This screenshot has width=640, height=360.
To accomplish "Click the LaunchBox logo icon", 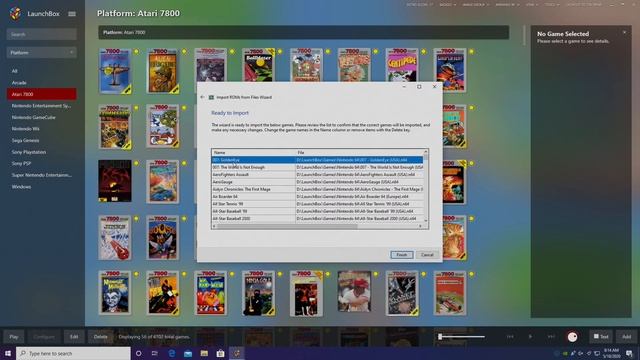I will (x=15, y=13).
